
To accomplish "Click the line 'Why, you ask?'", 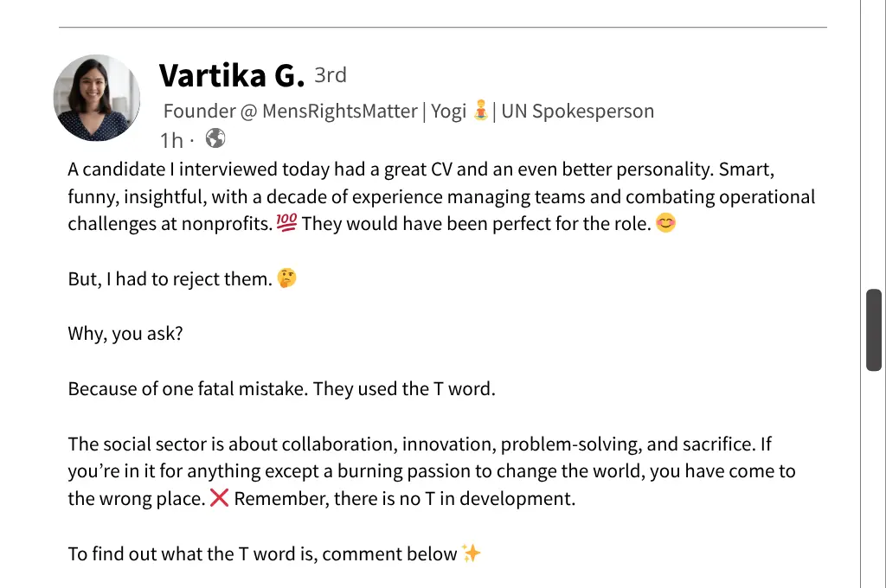I will click(125, 333).
